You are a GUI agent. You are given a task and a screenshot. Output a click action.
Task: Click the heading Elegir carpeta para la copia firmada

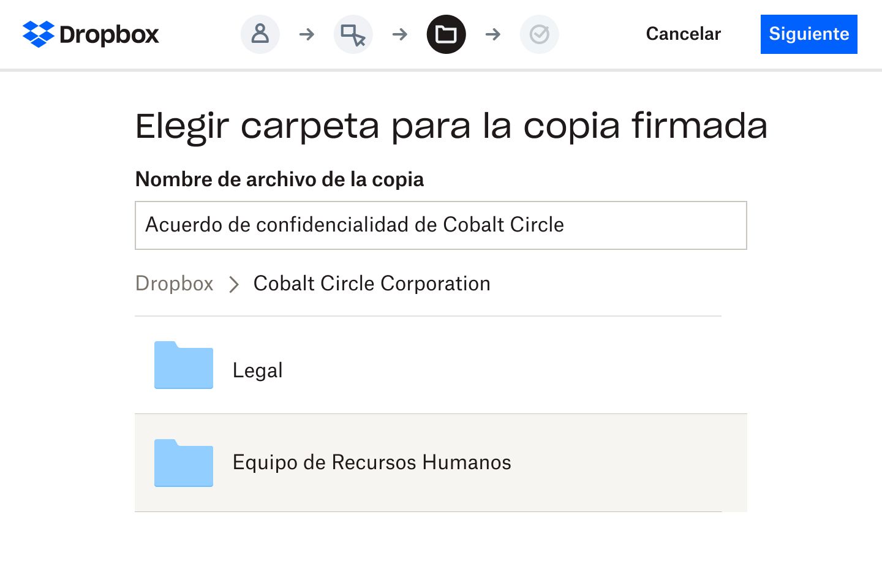click(x=451, y=126)
